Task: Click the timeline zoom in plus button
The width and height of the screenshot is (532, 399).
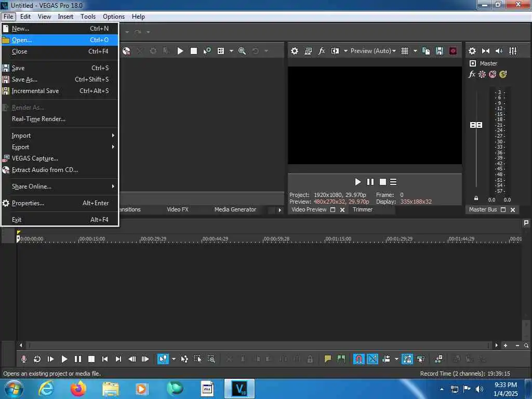Action: point(506,345)
